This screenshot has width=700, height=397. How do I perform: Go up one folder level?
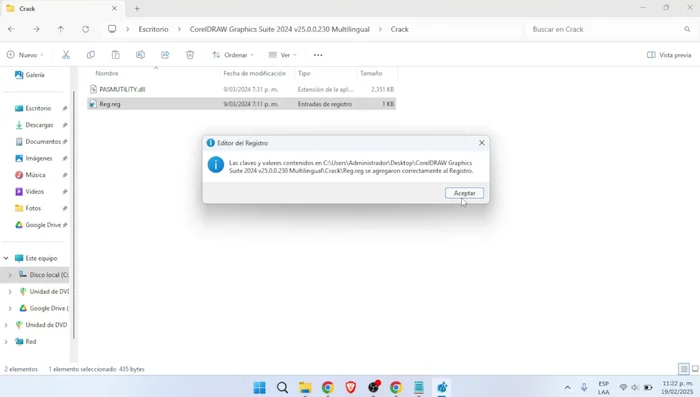61,29
